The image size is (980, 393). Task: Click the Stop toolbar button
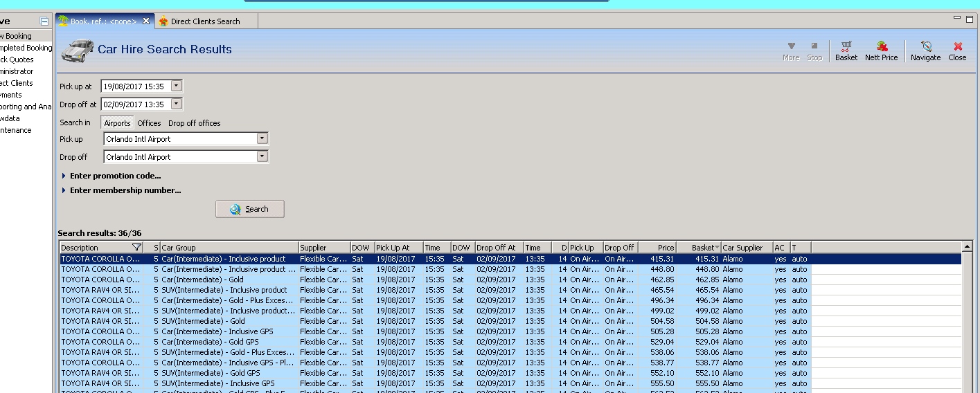tap(814, 51)
